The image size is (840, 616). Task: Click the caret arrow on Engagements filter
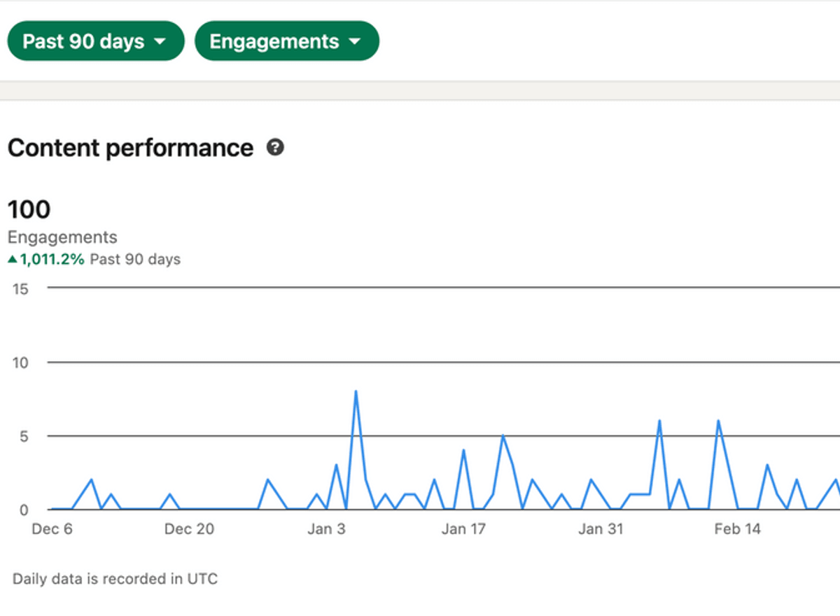(354, 41)
